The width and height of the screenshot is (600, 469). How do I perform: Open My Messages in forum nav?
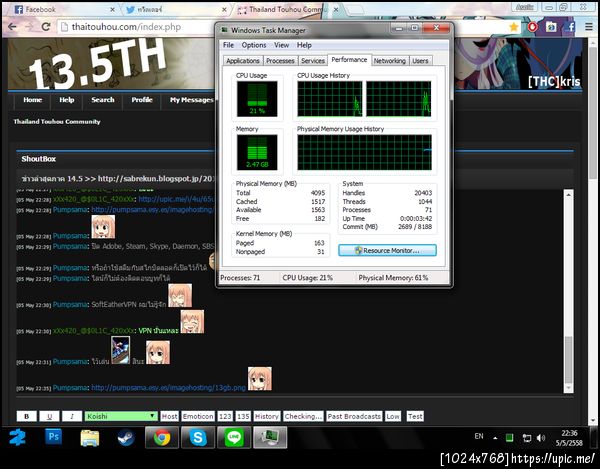[x=191, y=100]
